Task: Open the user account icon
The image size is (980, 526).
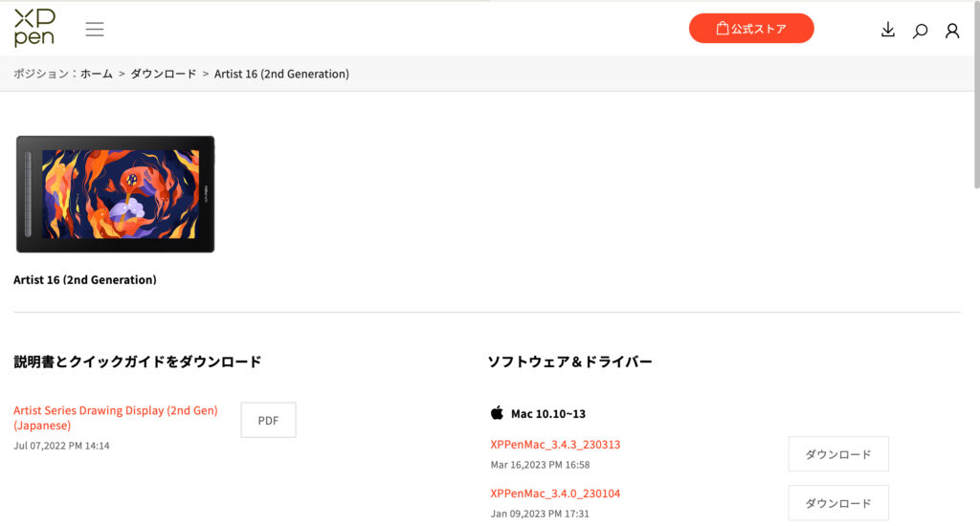Action: pos(952,31)
